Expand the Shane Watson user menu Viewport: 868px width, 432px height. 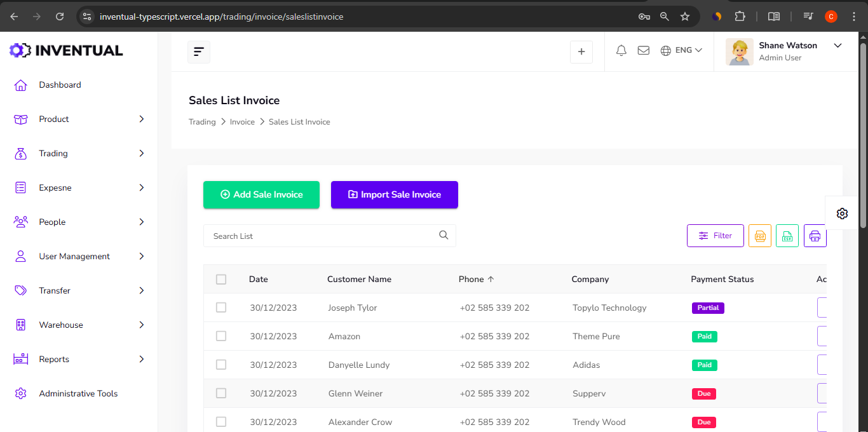[837, 46]
